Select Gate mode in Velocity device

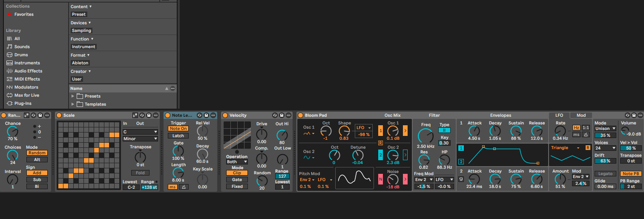coord(237,180)
